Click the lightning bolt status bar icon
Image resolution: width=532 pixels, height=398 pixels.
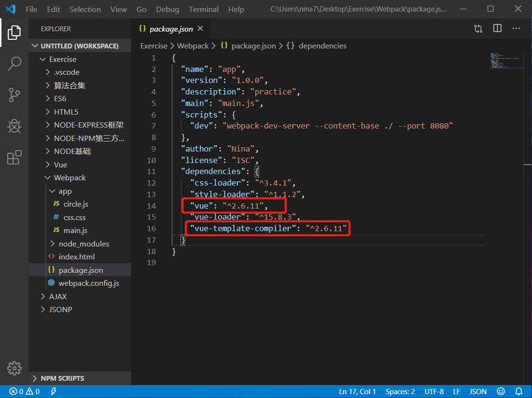[54, 392]
